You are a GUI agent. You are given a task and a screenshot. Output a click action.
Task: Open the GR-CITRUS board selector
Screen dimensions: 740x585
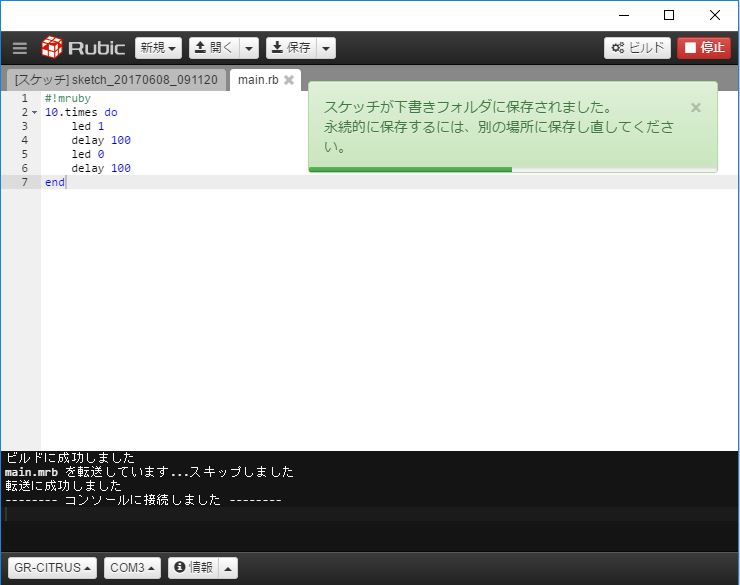coord(52,568)
